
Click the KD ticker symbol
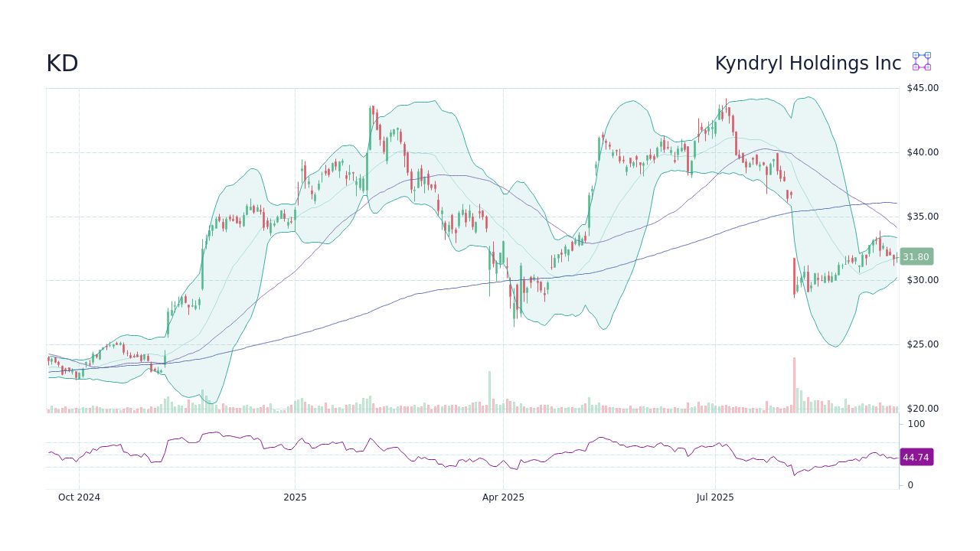click(x=62, y=64)
